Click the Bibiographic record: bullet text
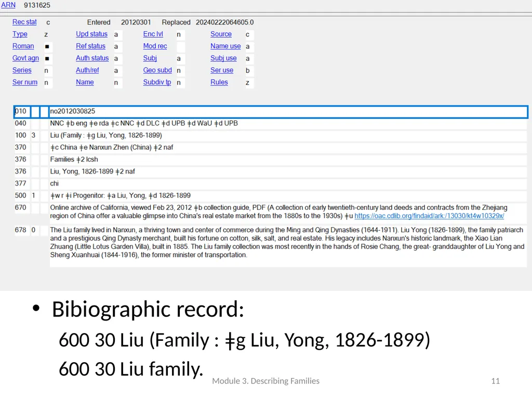532x399 pixels. 148,310
